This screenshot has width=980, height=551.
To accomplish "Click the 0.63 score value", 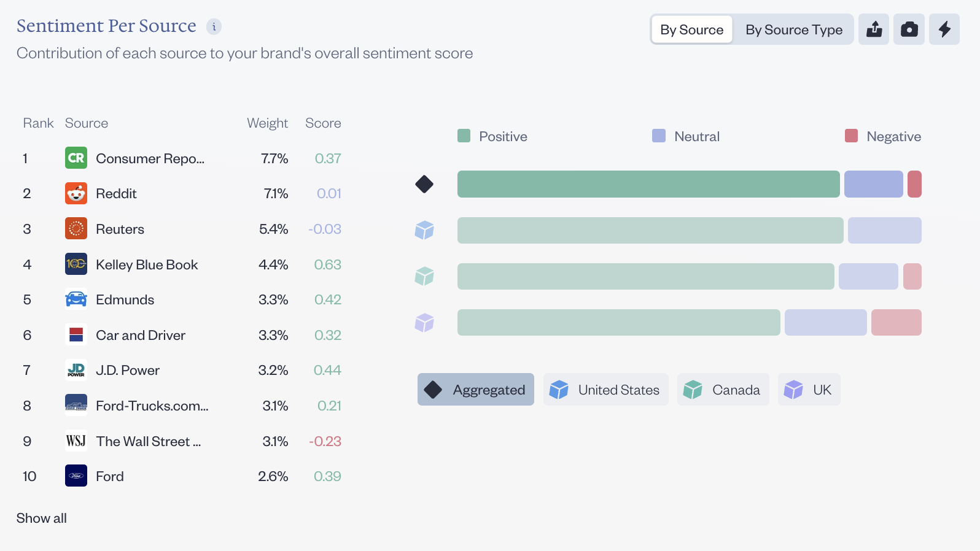I will point(327,264).
